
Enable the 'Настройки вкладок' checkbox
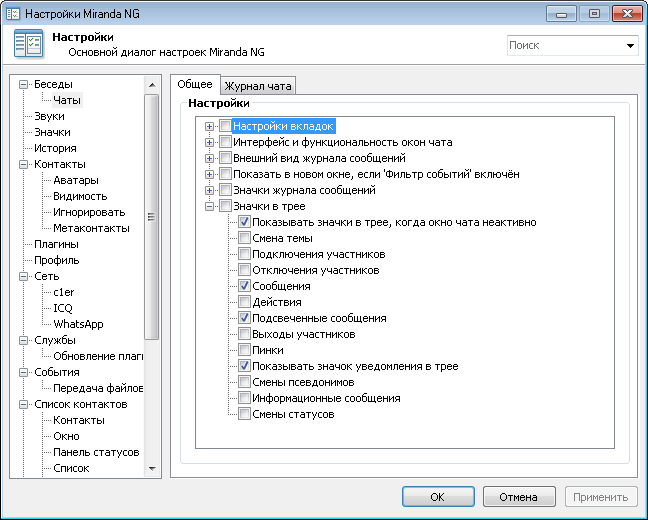[x=225, y=126]
